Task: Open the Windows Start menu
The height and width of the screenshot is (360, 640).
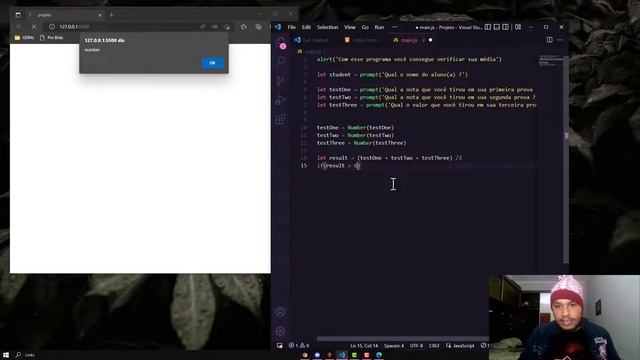Action: 6,355
